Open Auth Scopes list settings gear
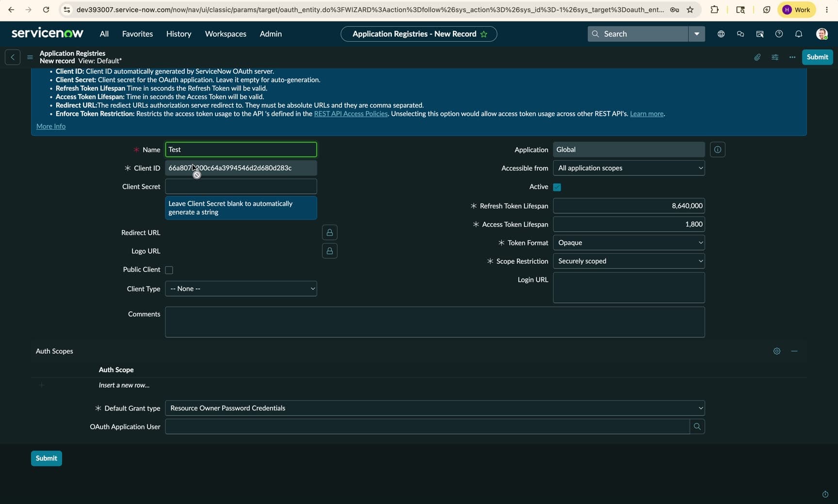Viewport: 838px width, 504px height. [777, 351]
